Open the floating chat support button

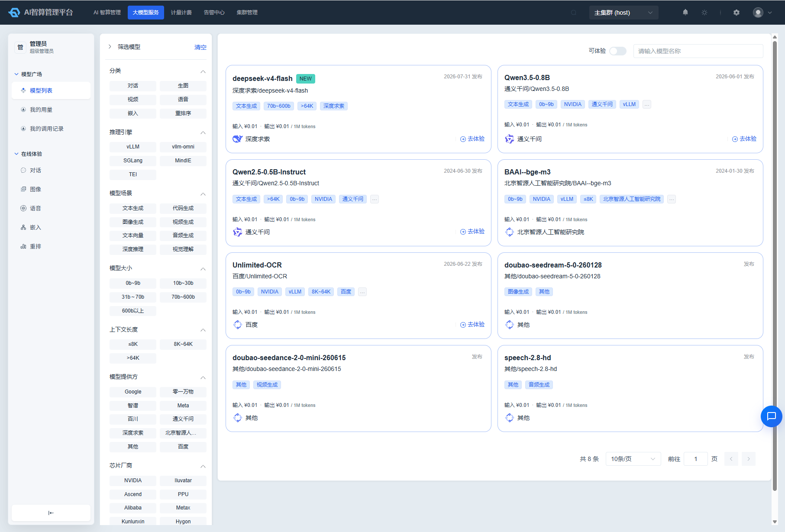coord(772,416)
